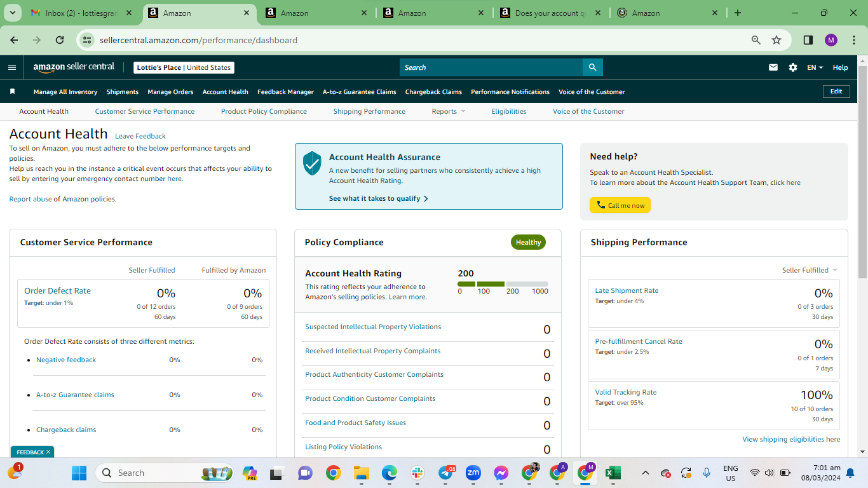Click Learn more under Account Health Rating
Viewport: 868px width, 488px height.
click(407, 297)
